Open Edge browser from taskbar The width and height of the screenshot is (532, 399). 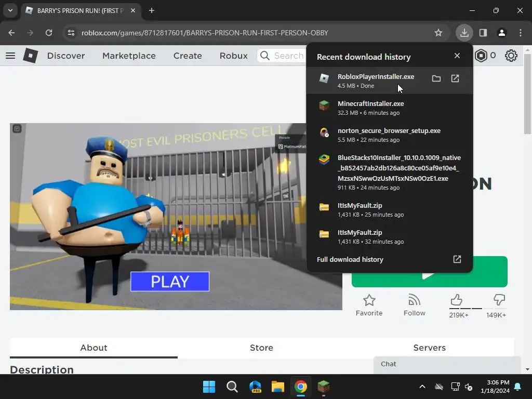tap(255, 387)
